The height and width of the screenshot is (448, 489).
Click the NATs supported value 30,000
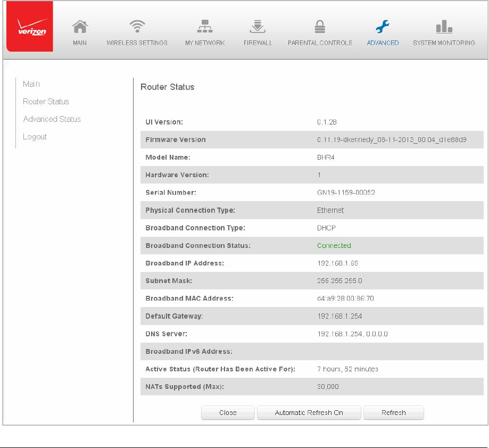coord(328,387)
